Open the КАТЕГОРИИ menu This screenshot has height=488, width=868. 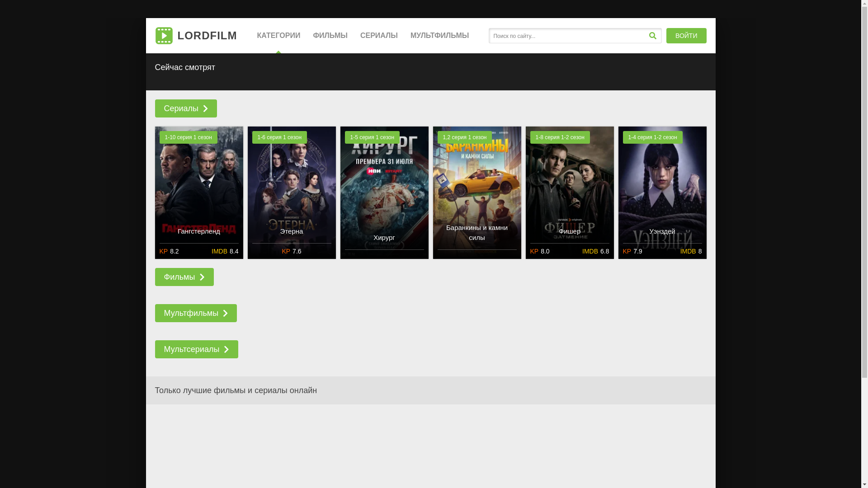coord(278,36)
